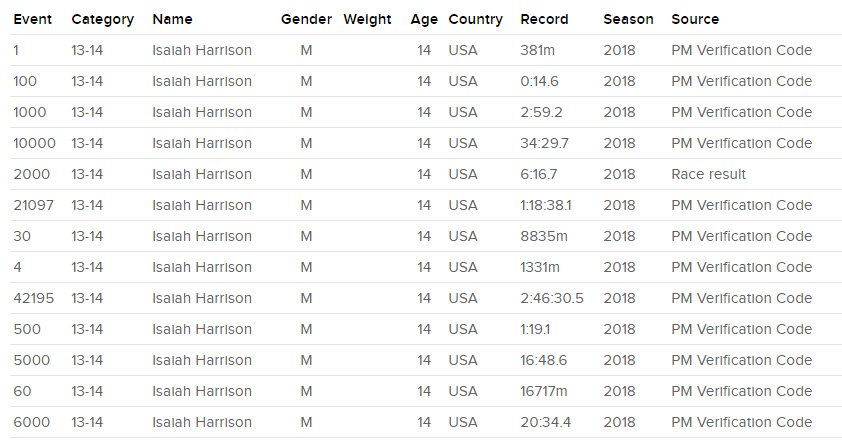
Task: Sort by the Event column header
Action: pyautogui.click(x=32, y=19)
